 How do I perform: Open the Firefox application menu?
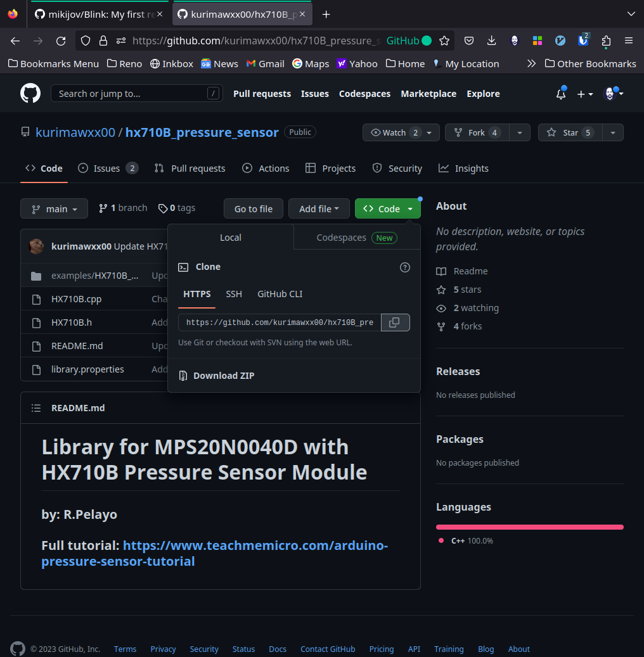(x=629, y=41)
